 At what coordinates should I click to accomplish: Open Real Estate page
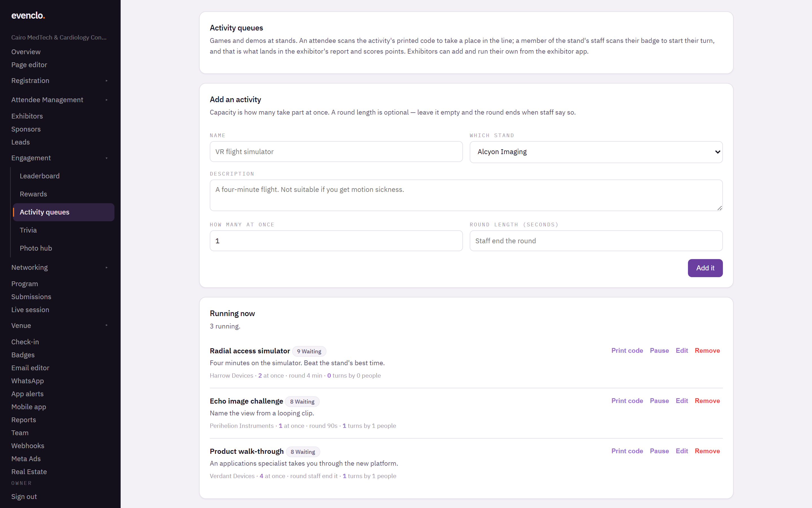(x=29, y=472)
